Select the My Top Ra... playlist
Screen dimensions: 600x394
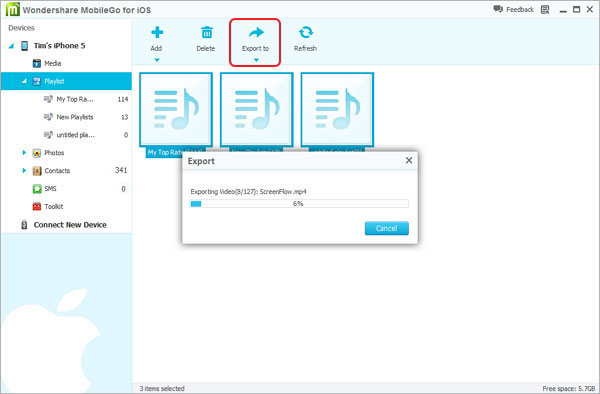tap(75, 99)
